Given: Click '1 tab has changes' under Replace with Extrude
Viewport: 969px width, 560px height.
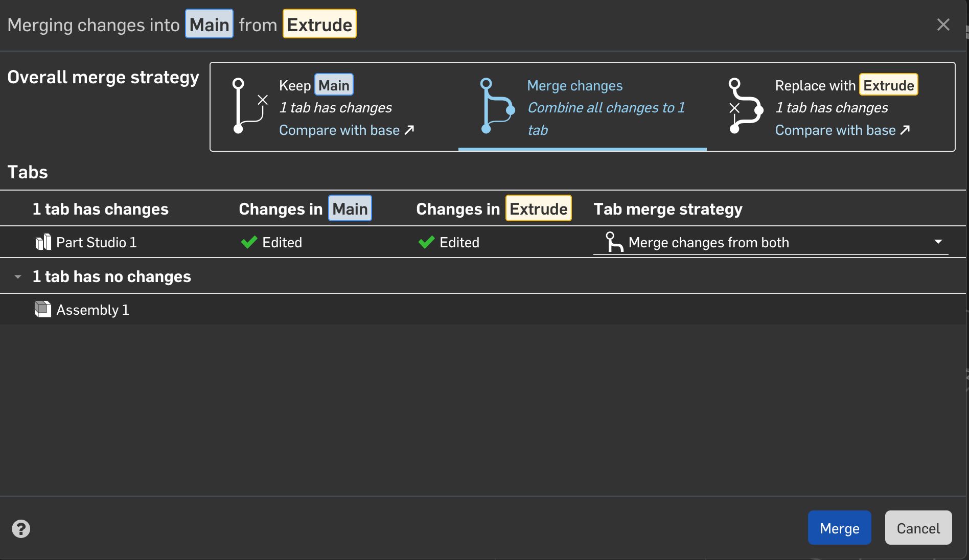Looking at the screenshot, I should pos(832,108).
